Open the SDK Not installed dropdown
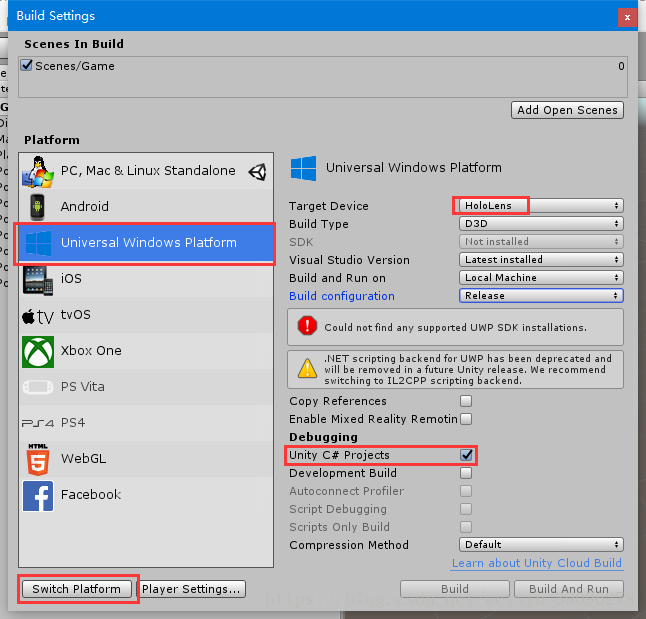The height and width of the screenshot is (619, 646). 541,242
